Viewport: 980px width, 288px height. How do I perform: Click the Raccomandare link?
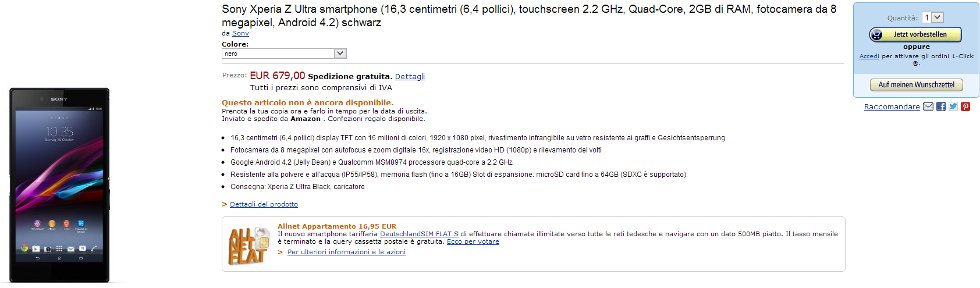point(892,107)
